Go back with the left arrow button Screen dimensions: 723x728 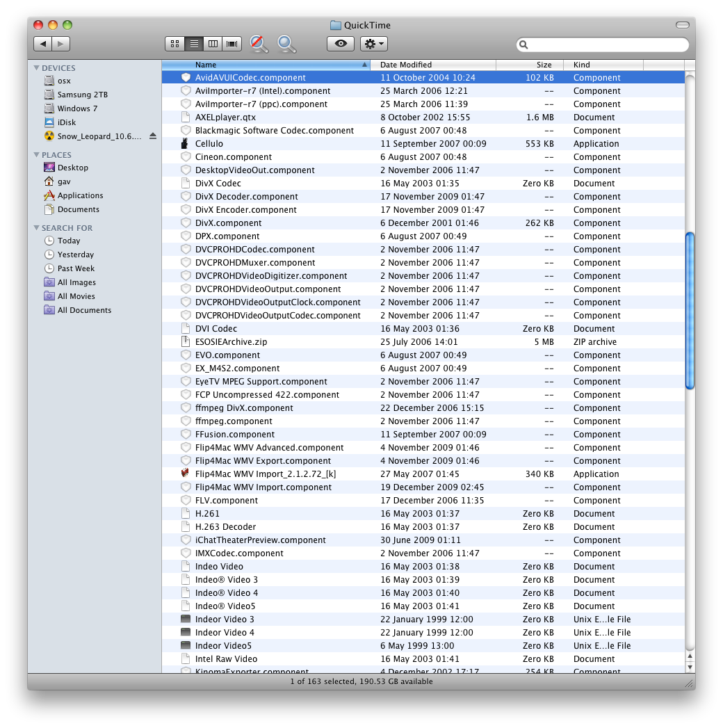point(42,44)
